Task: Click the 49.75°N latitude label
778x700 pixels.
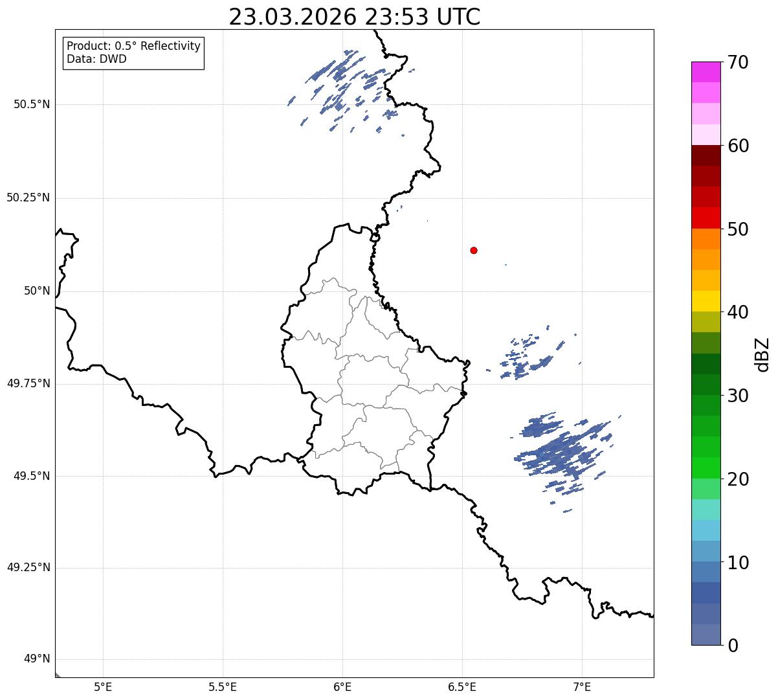Action: pos(28,383)
